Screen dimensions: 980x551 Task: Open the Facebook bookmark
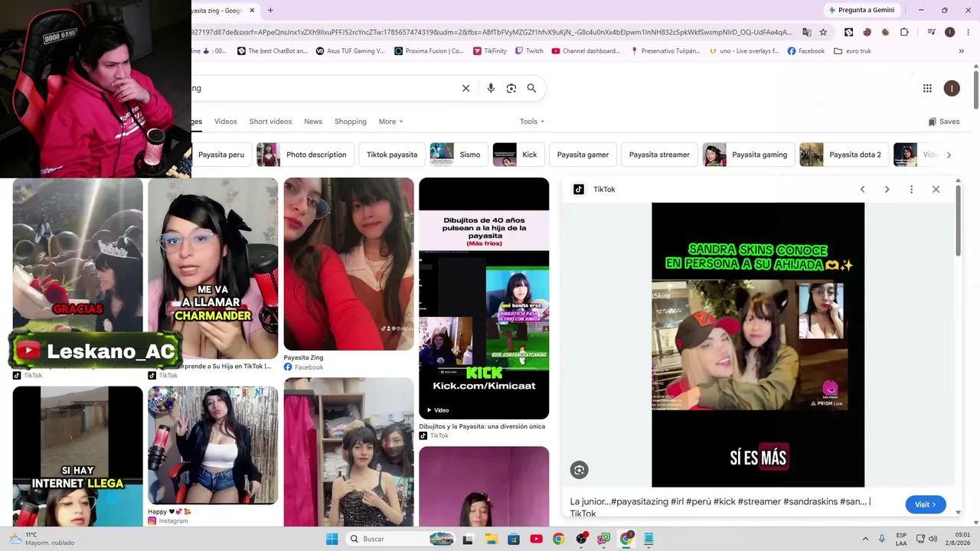coord(806,51)
